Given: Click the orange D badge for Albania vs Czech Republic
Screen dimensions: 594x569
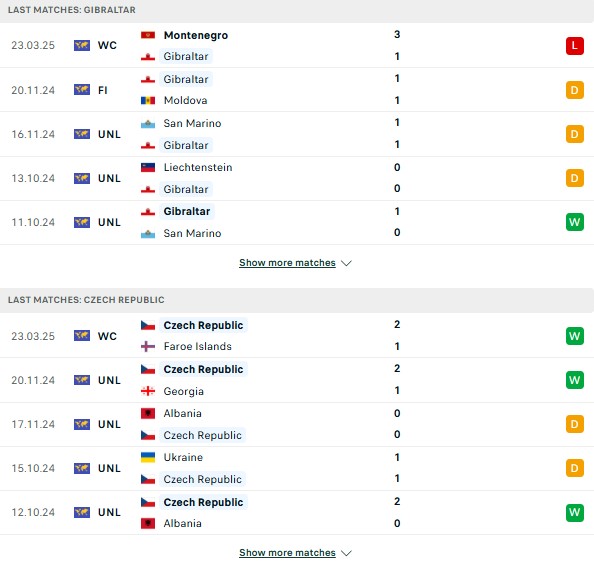Looking at the screenshot, I should [x=574, y=424].
